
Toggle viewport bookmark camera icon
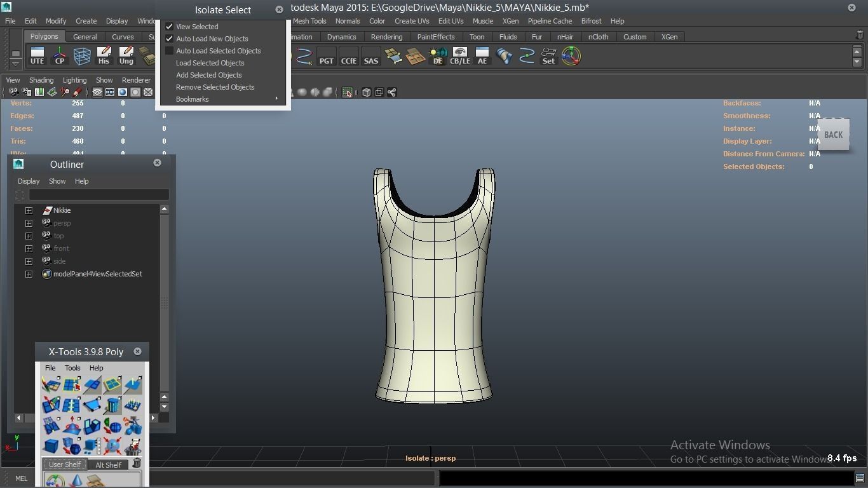[x=39, y=92]
